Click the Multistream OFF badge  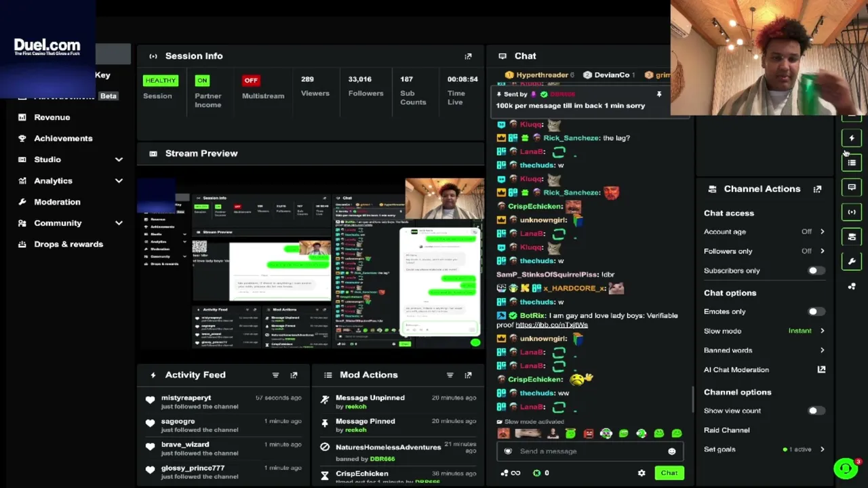251,81
